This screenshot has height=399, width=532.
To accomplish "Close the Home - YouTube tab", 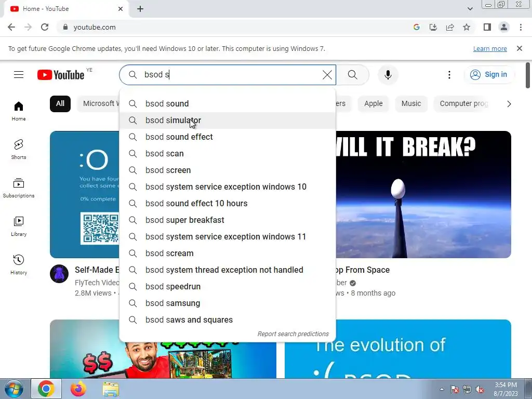I will [121, 9].
